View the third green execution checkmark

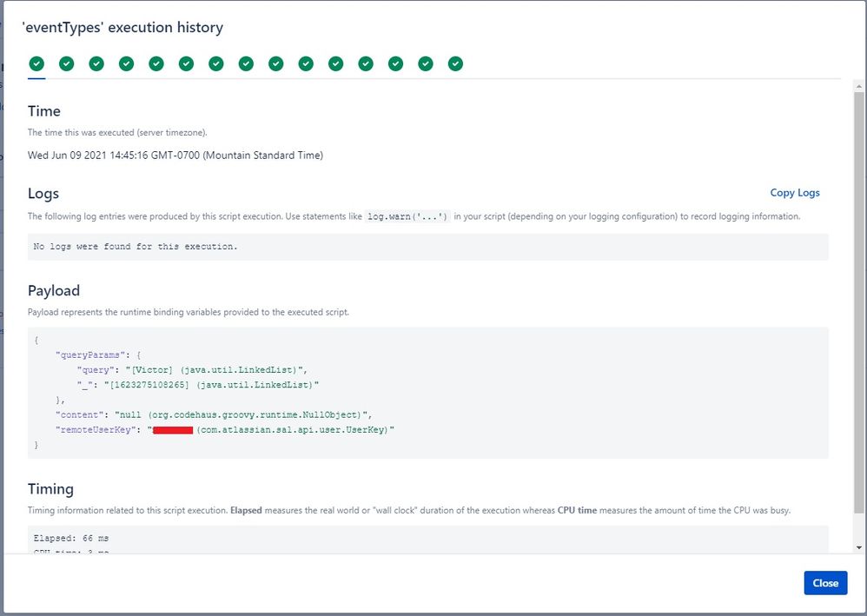coord(96,63)
